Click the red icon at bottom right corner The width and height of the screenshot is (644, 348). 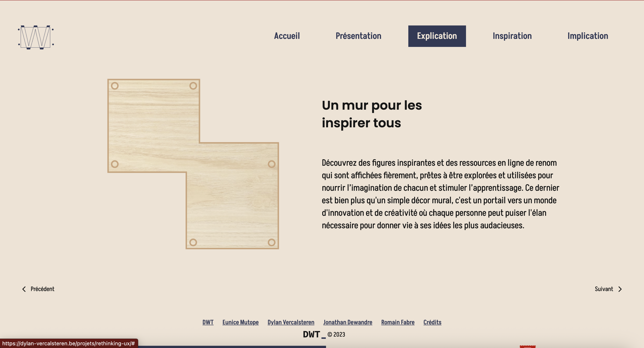pyautogui.click(x=527, y=346)
